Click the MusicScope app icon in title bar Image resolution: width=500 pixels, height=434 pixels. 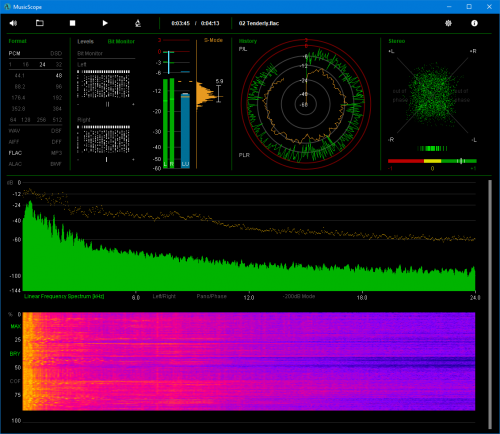click(x=7, y=6)
